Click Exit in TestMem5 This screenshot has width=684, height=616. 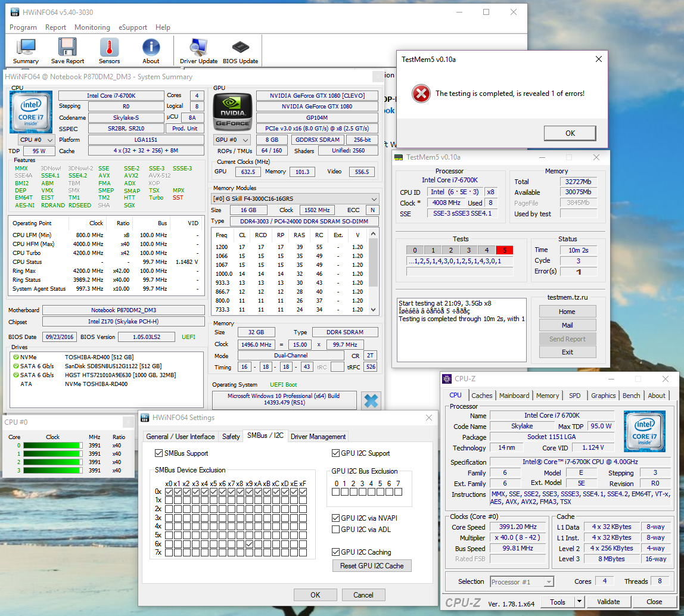[567, 352]
